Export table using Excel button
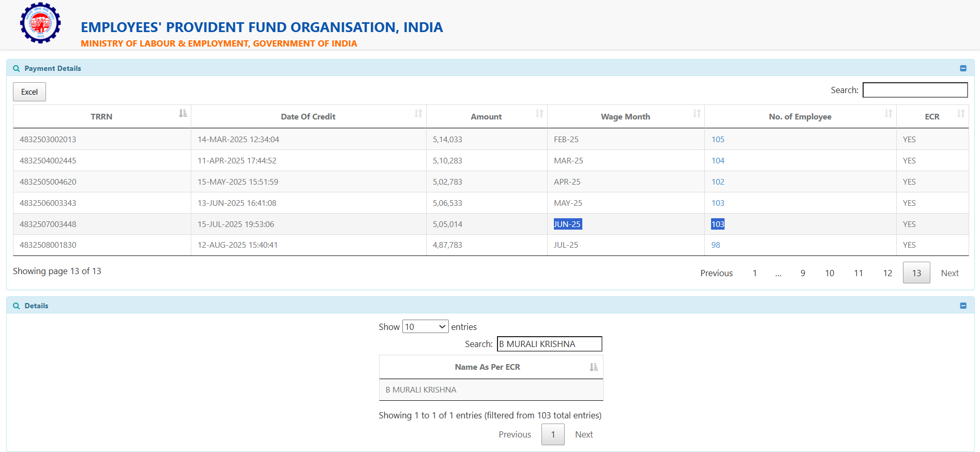The width and height of the screenshot is (980, 452). (x=29, y=92)
